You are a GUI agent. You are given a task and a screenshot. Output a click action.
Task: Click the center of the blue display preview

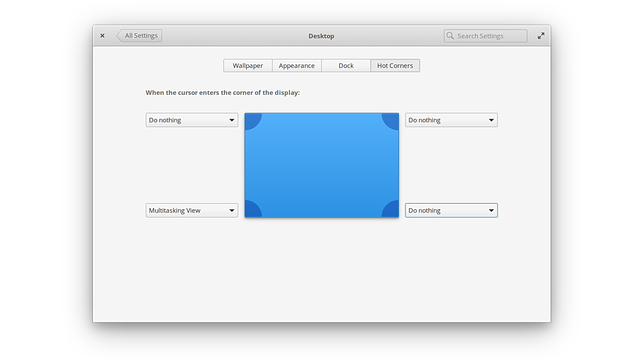[321, 165]
